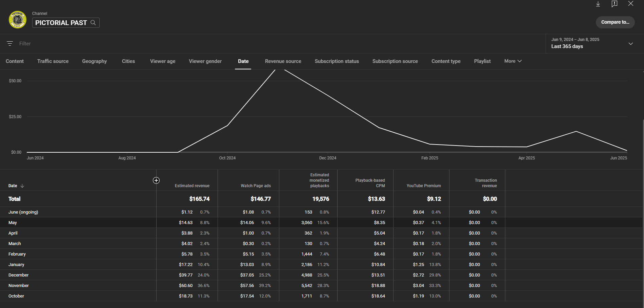644x308 pixels.
Task: Click the Jun 9, 2024 – Jun 8, 2025 text
Action: [575, 40]
